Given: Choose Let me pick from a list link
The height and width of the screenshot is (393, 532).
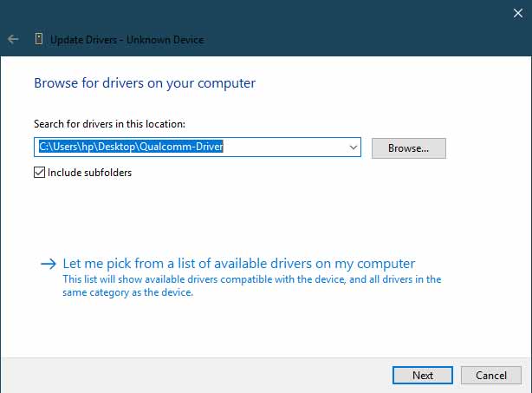Looking at the screenshot, I should (x=239, y=264).
